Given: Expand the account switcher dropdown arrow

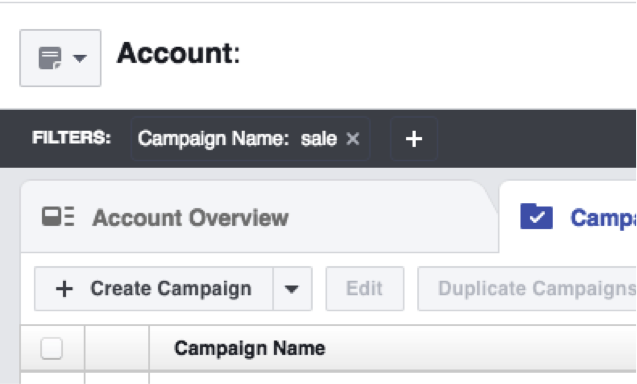Looking at the screenshot, I should (x=80, y=58).
